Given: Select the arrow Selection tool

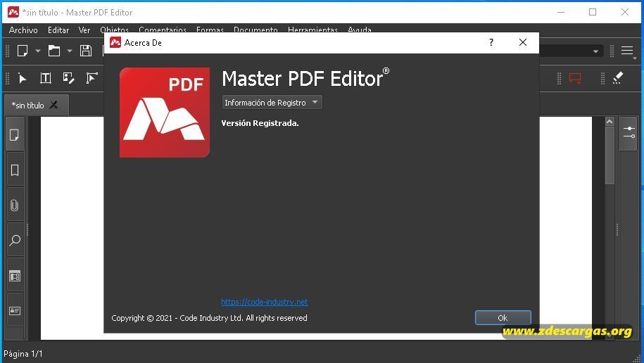Looking at the screenshot, I should (x=23, y=78).
